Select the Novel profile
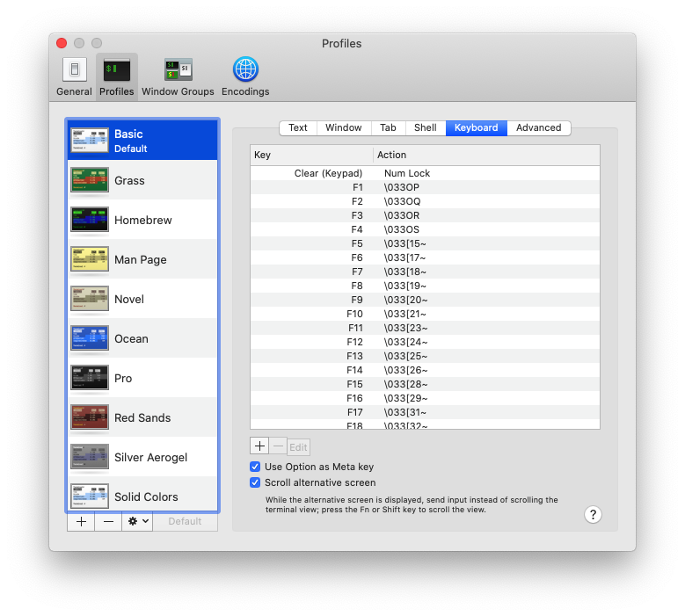This screenshot has width=685, height=616. 142,299
